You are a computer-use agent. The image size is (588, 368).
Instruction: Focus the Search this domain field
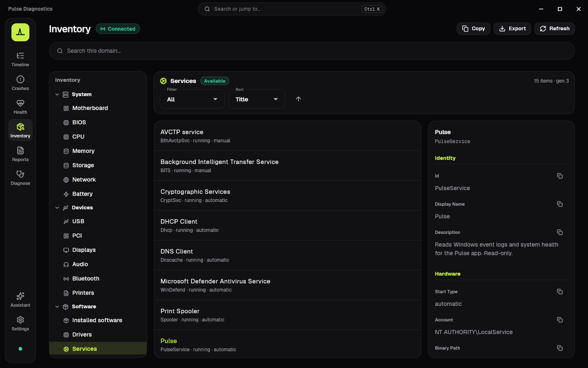coord(312,51)
